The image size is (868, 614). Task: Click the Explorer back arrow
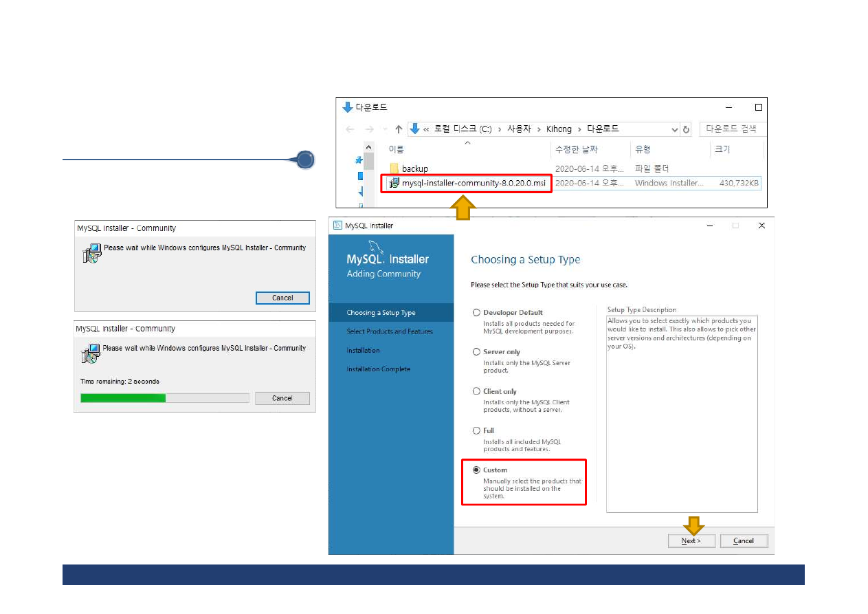[x=350, y=129]
